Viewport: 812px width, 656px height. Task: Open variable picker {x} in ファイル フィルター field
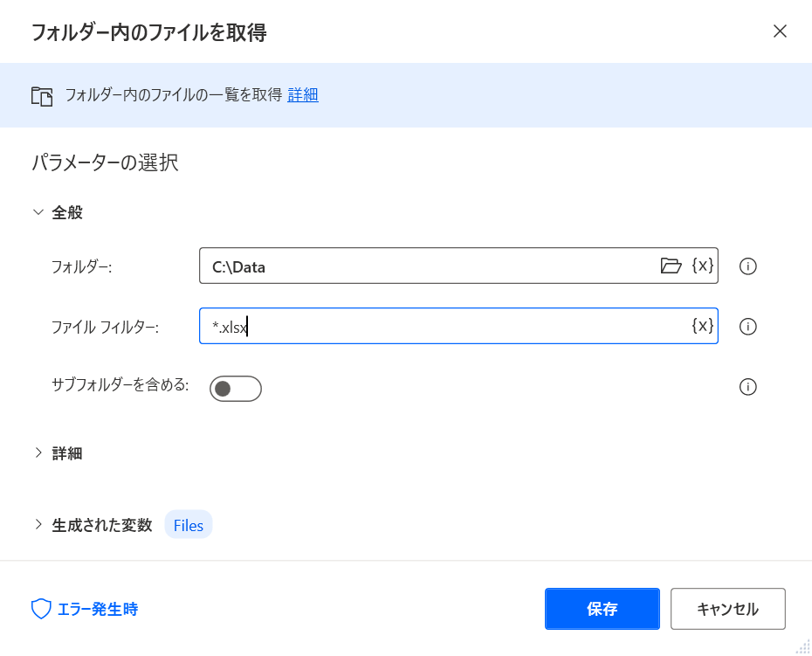[703, 326]
